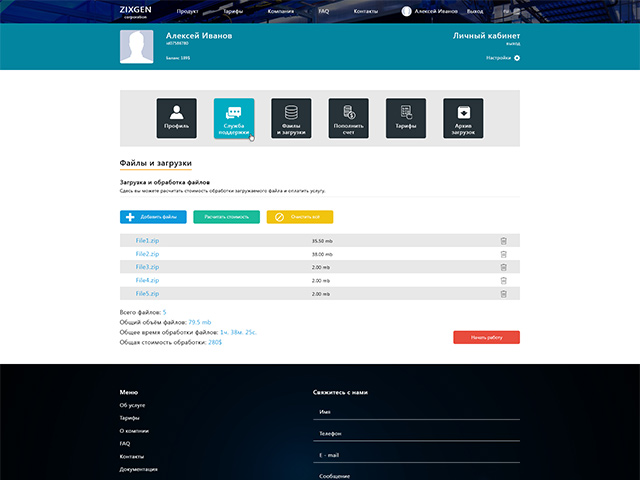The width and height of the screenshot is (640, 480).
Task: Open the Архив загрузок tile
Action: coord(463,118)
